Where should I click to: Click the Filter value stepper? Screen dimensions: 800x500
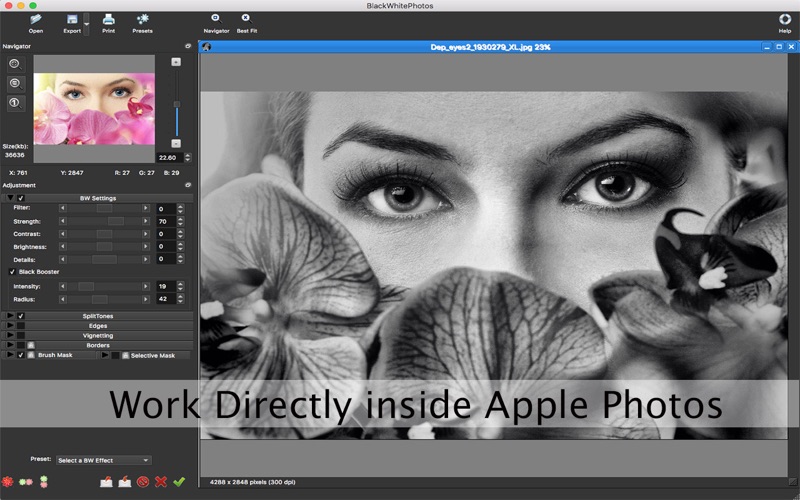[x=181, y=209]
